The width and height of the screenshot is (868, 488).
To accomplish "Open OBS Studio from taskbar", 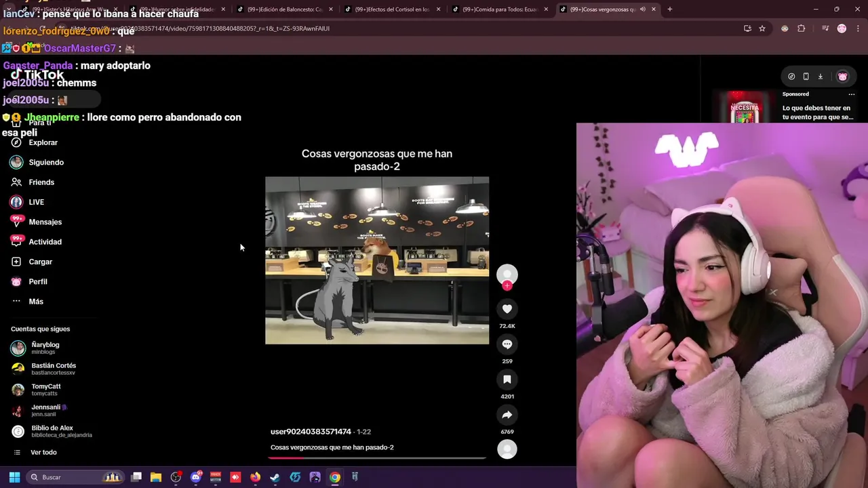I will 176,477.
